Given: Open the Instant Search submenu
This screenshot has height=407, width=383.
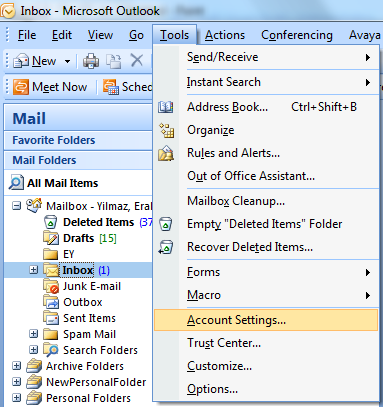Looking at the screenshot, I should (x=266, y=82).
